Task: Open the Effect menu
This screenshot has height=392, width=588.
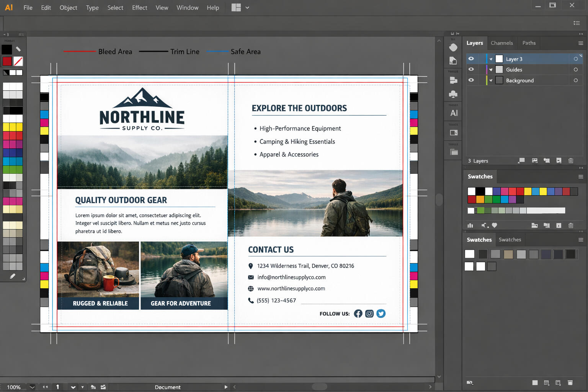Action: click(139, 8)
